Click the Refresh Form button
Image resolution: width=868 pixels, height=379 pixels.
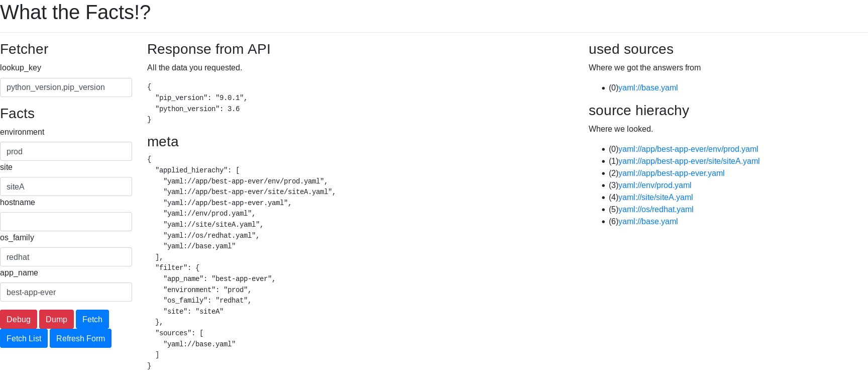80,338
